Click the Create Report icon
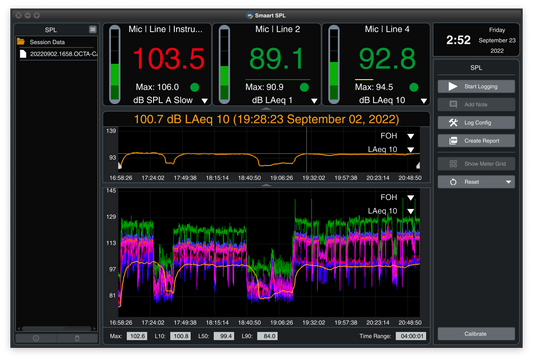This screenshot has width=533, height=360. 453,141
